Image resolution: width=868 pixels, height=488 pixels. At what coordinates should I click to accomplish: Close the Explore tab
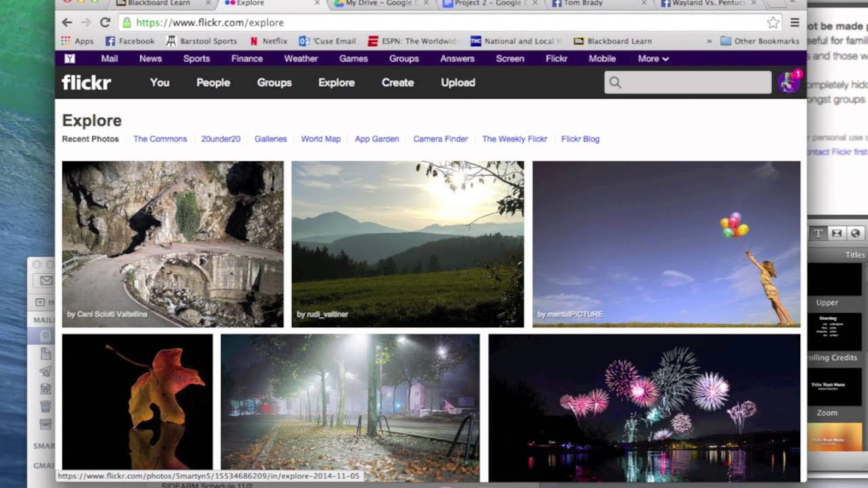[317, 3]
